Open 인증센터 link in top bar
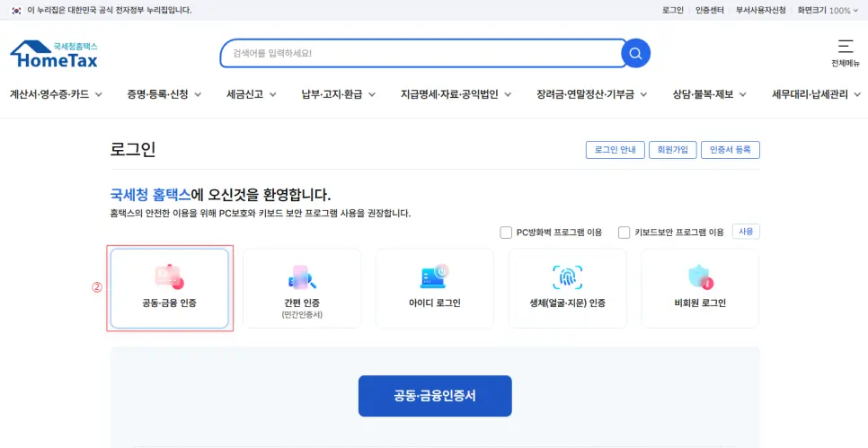This screenshot has height=448, width=868. (710, 11)
